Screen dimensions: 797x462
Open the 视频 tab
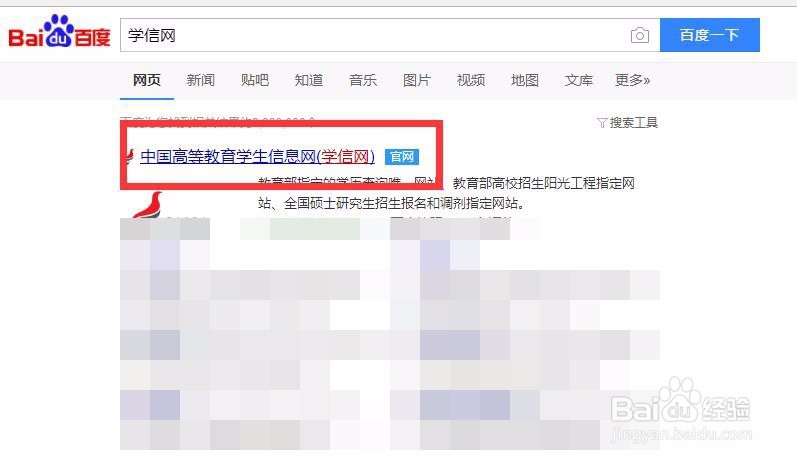[x=471, y=80]
